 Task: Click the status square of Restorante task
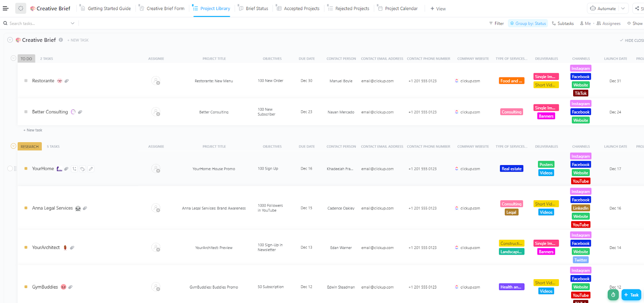pos(26,81)
